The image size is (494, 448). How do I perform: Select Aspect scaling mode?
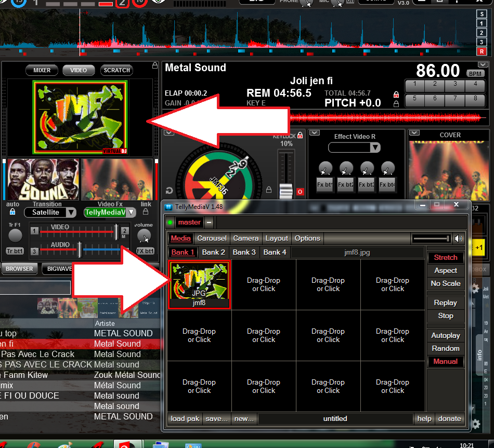click(446, 270)
